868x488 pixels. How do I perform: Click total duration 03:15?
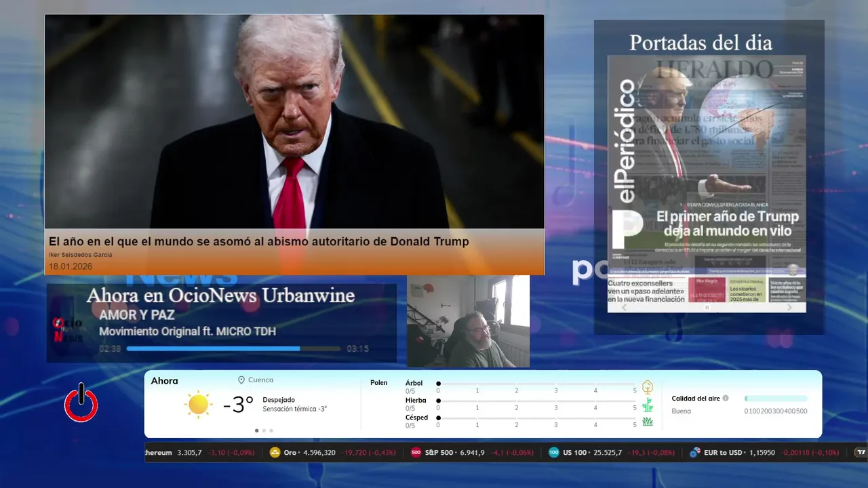[357, 349]
